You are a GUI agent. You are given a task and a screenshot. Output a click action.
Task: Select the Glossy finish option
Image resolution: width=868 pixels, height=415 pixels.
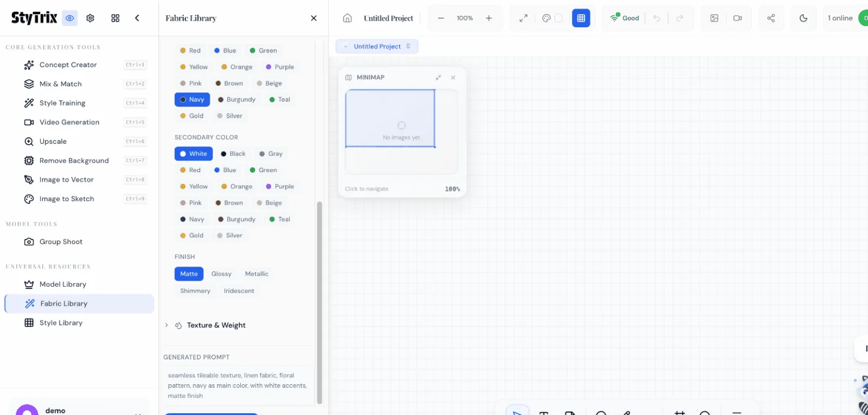[x=221, y=274]
